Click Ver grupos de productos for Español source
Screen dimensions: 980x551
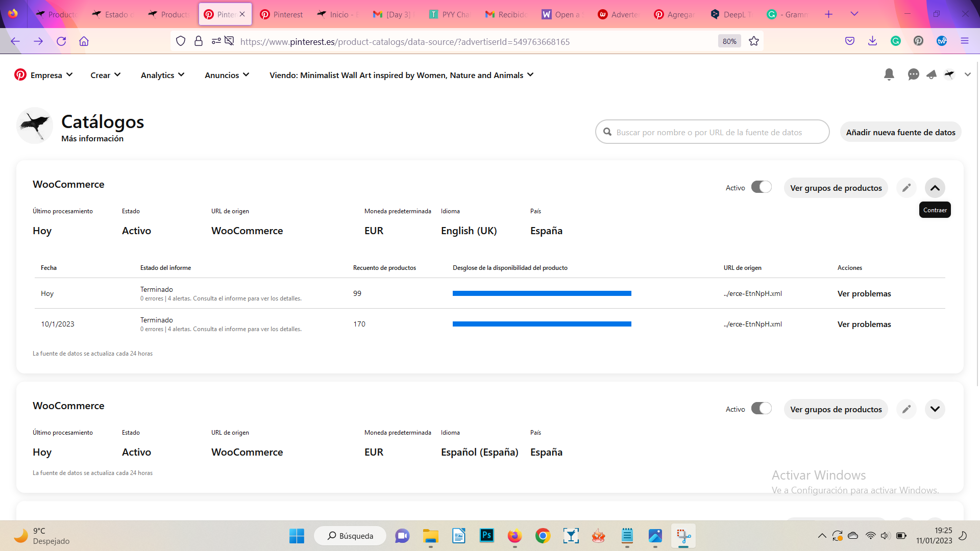836,409
